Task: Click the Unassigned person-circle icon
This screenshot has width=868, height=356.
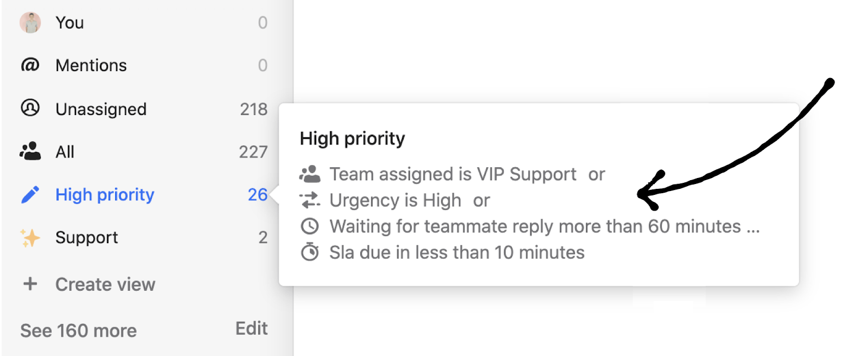Action: pyautogui.click(x=30, y=108)
